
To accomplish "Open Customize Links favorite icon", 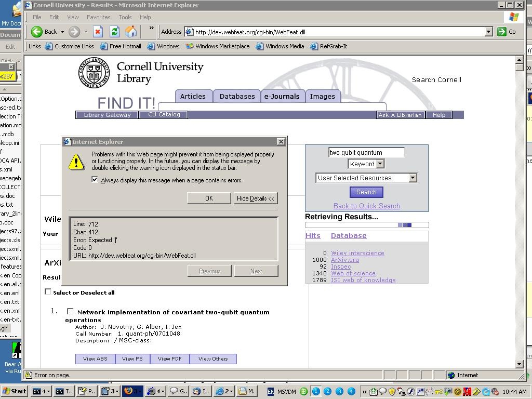I will coord(49,46).
